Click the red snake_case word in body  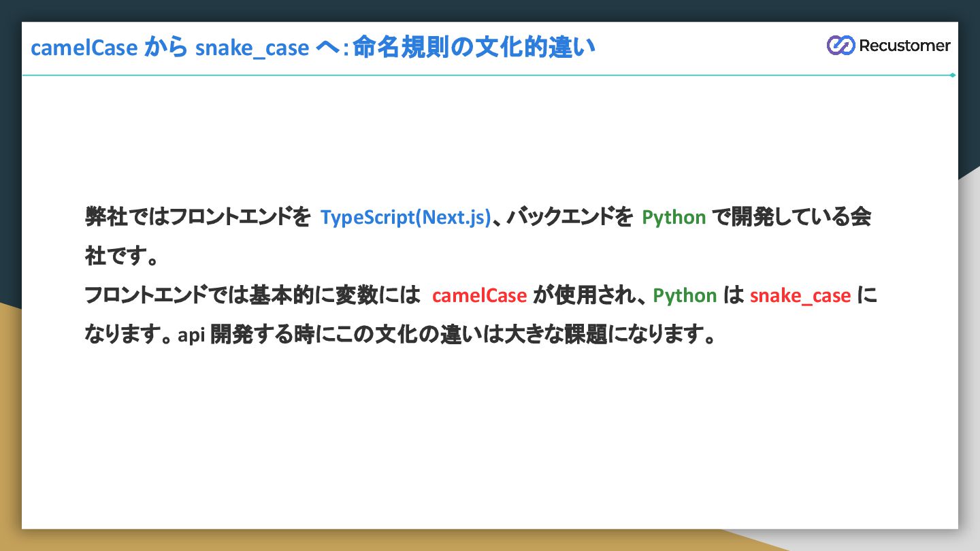click(800, 296)
